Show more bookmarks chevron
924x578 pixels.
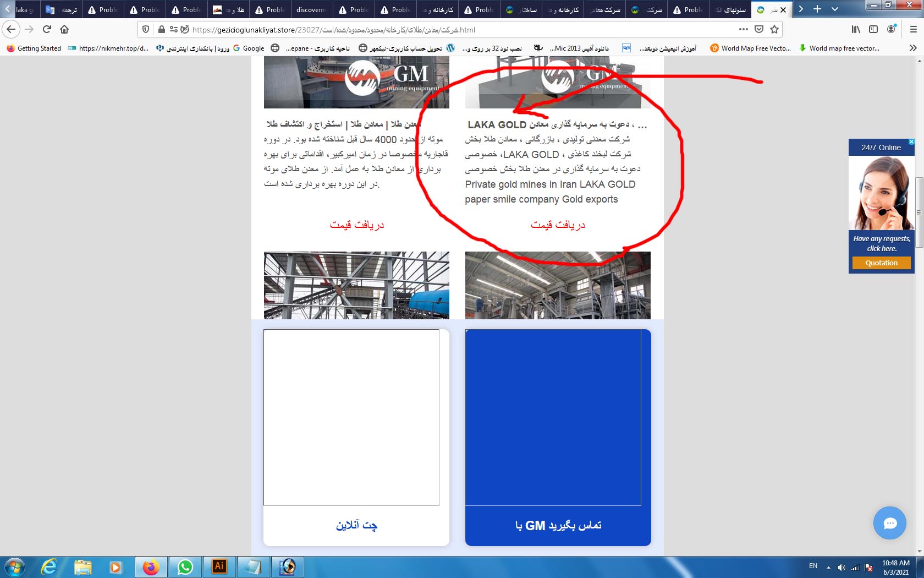[x=913, y=48]
